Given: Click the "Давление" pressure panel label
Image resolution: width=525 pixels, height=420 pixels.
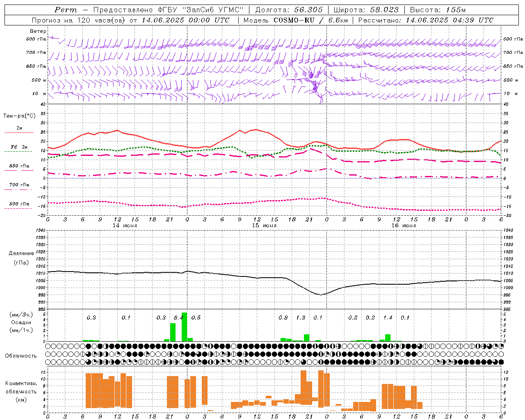Looking at the screenshot, I should pos(21,253).
